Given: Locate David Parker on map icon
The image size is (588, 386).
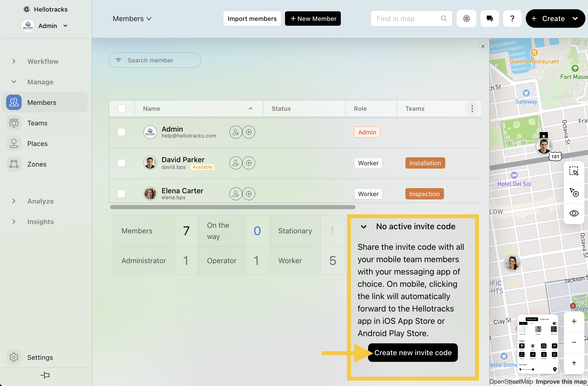Looking at the screenshot, I should click(249, 163).
